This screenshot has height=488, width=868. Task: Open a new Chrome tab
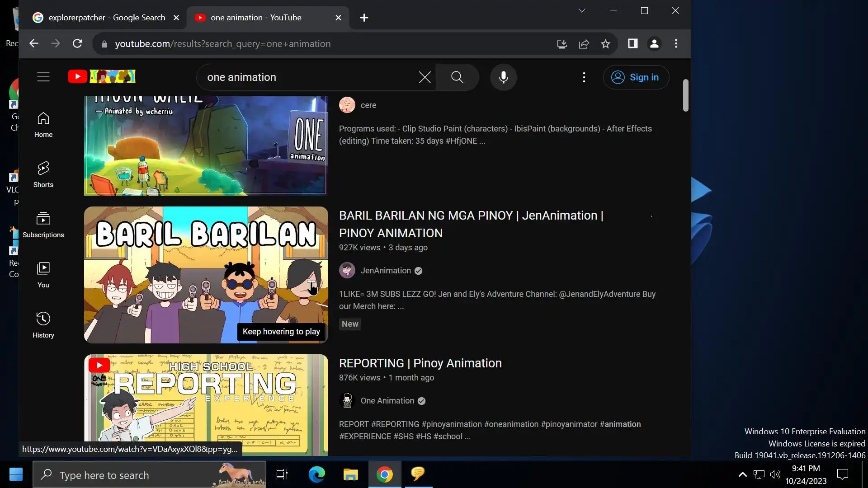click(364, 18)
